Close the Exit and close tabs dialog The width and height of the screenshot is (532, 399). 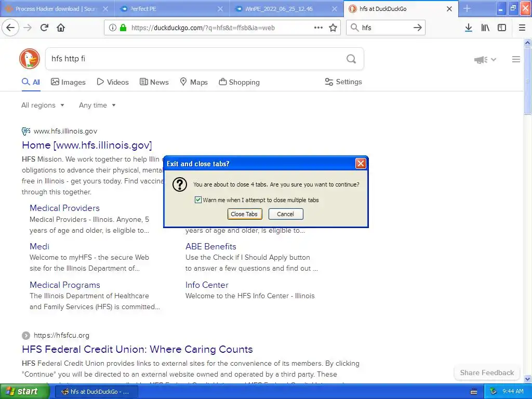(x=361, y=164)
